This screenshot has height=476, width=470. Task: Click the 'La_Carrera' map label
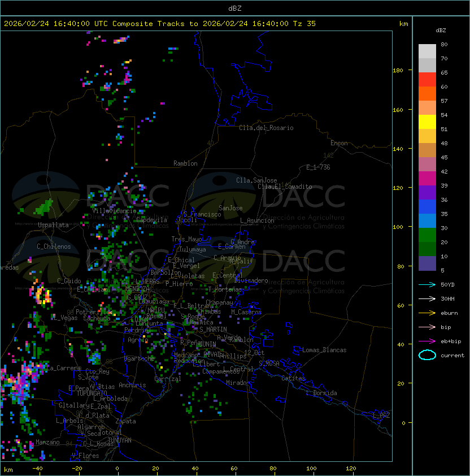(63, 368)
